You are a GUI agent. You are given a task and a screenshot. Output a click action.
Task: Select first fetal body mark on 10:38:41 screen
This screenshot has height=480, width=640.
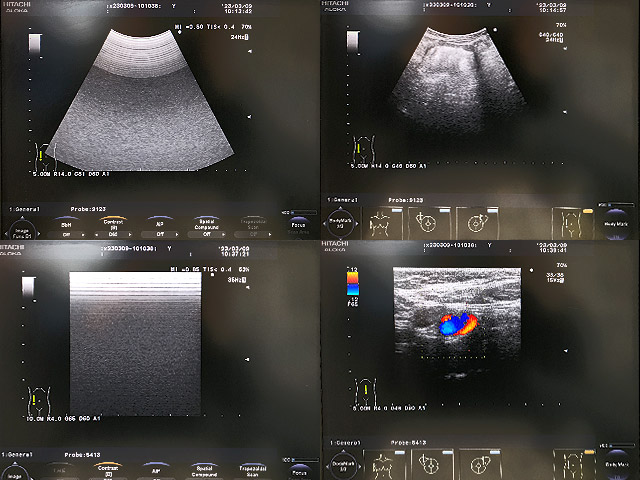click(432, 464)
